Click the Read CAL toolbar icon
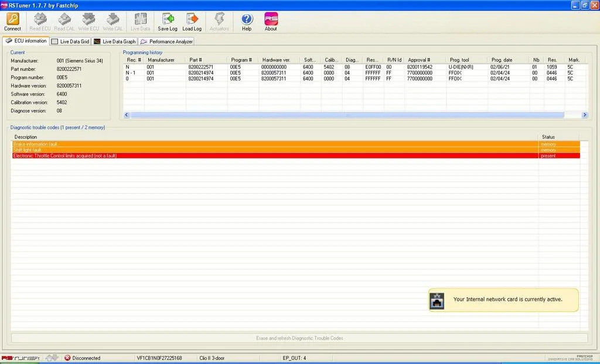Viewport: 600px width, 364px height. 64,19
